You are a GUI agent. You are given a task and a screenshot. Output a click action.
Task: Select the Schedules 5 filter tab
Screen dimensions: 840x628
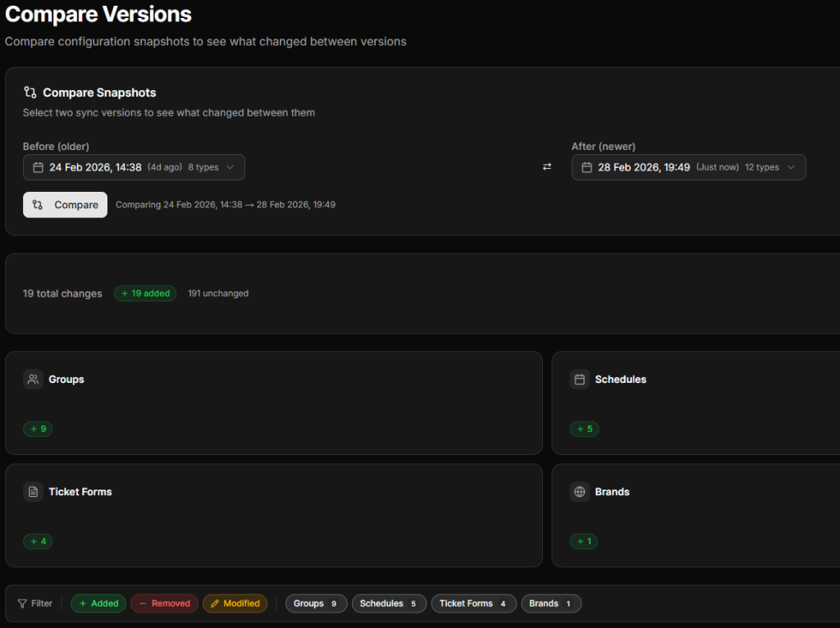tap(389, 603)
